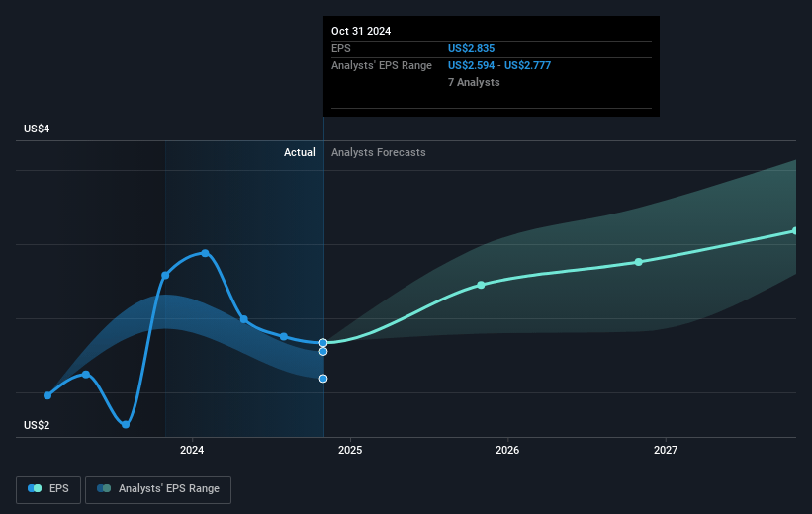Click the 2024 x-axis label
The width and height of the screenshot is (812, 514).
click(x=192, y=450)
